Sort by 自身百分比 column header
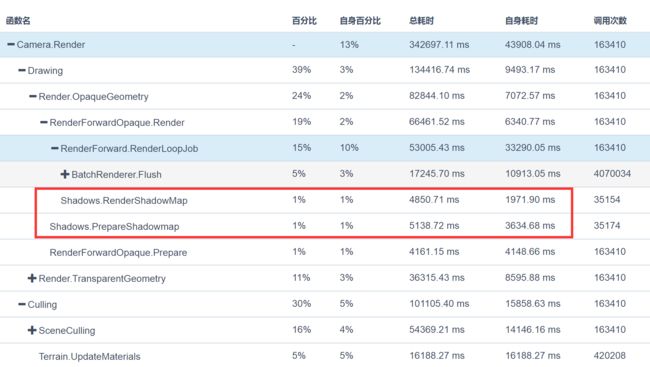The image size is (650, 367). tap(360, 20)
